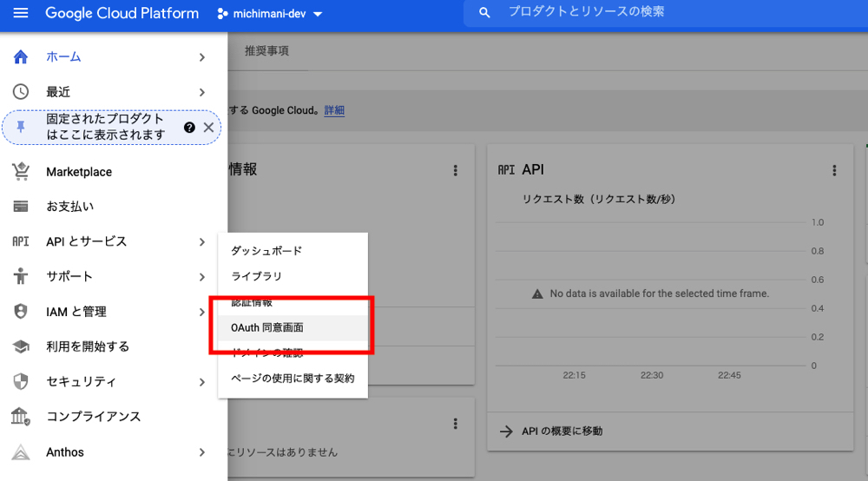868x481 pixels.
Task: Expand the API とサービス chevron
Action: 202,242
